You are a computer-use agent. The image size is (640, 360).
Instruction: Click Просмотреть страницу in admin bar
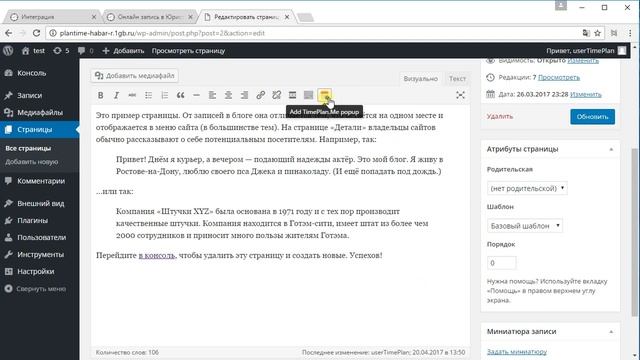click(x=188, y=51)
